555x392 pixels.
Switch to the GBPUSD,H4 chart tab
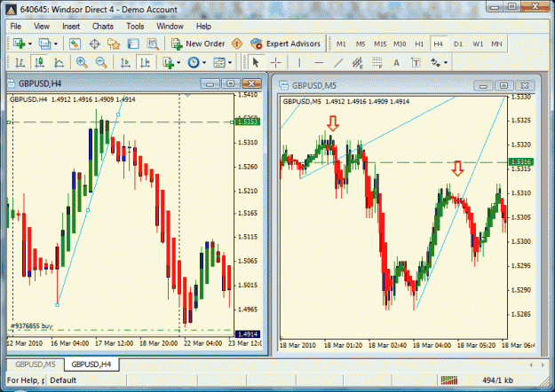point(91,365)
